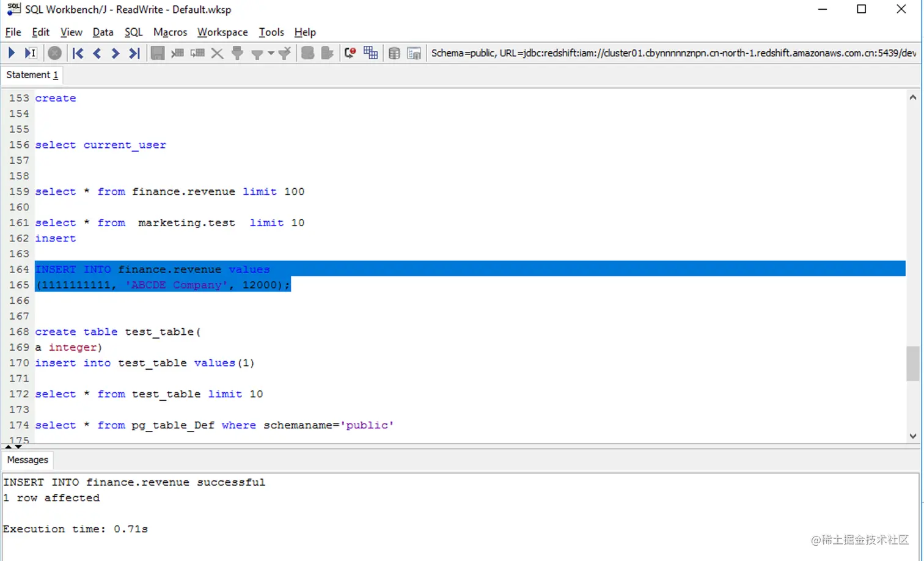Click the Commit icon
This screenshot has height=561, width=924.
tap(307, 53)
